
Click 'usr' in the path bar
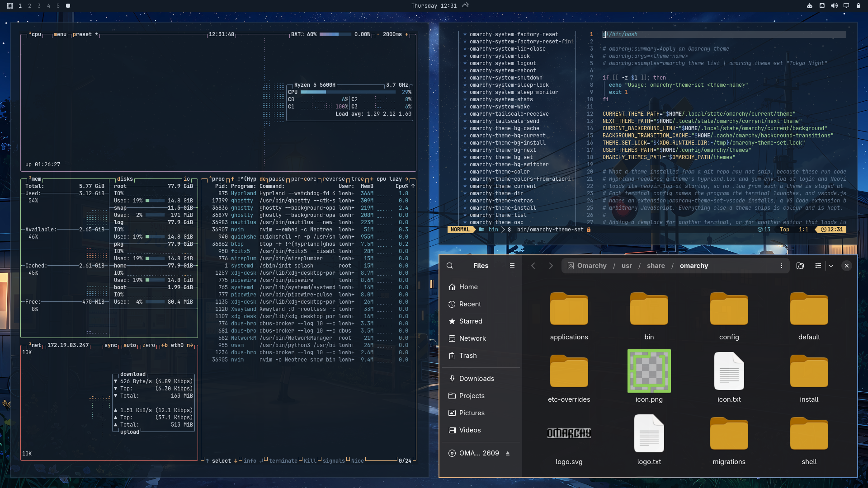click(x=627, y=266)
